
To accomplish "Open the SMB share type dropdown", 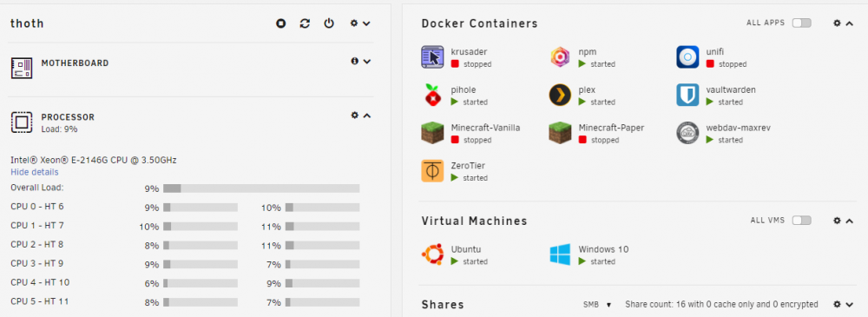I will (x=597, y=304).
